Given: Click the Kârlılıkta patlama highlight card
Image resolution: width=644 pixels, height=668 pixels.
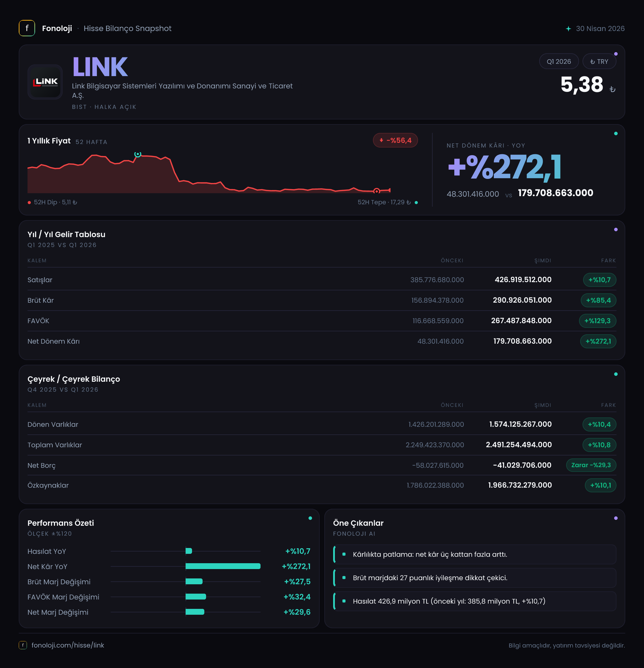Looking at the screenshot, I should click(475, 554).
